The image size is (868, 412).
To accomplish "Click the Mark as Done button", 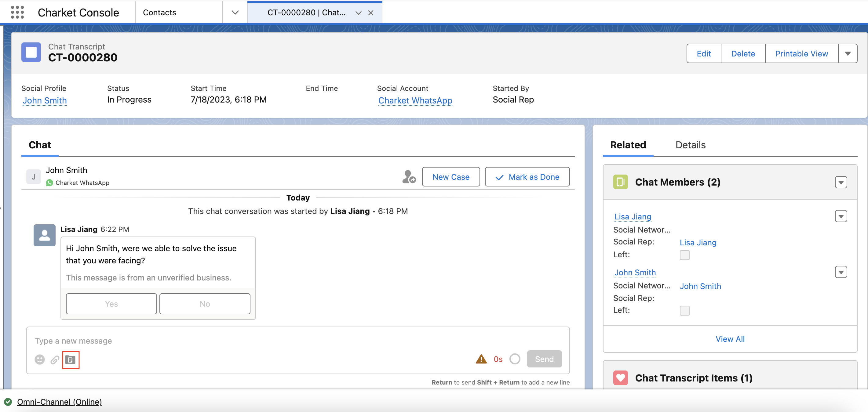I will pyautogui.click(x=527, y=177).
